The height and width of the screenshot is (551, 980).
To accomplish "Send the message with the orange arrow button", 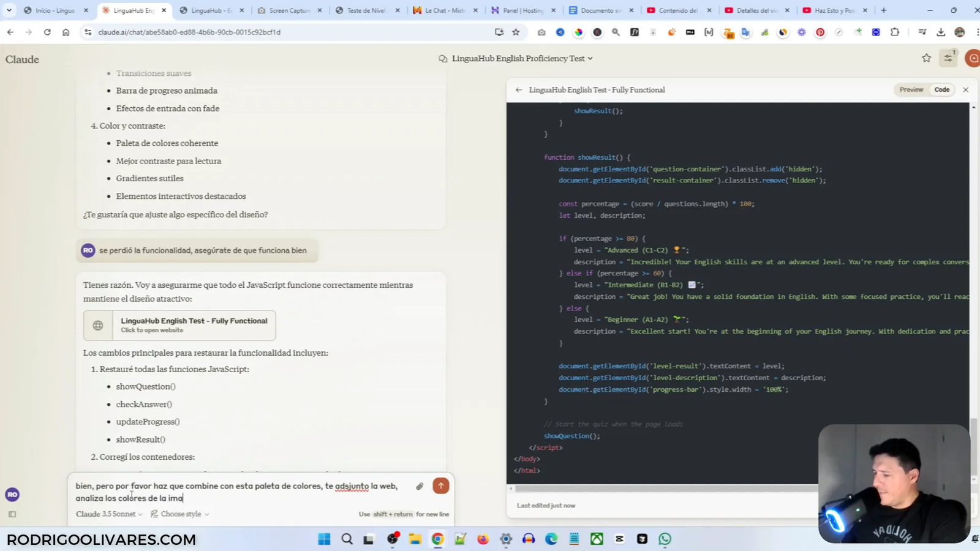I will [440, 485].
